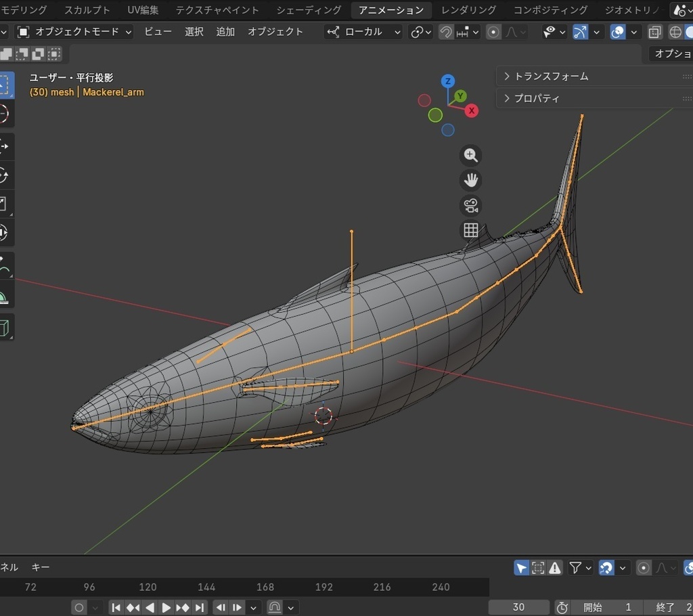693x616 pixels.
Task: Select the Scale tool
Action: click(5, 204)
